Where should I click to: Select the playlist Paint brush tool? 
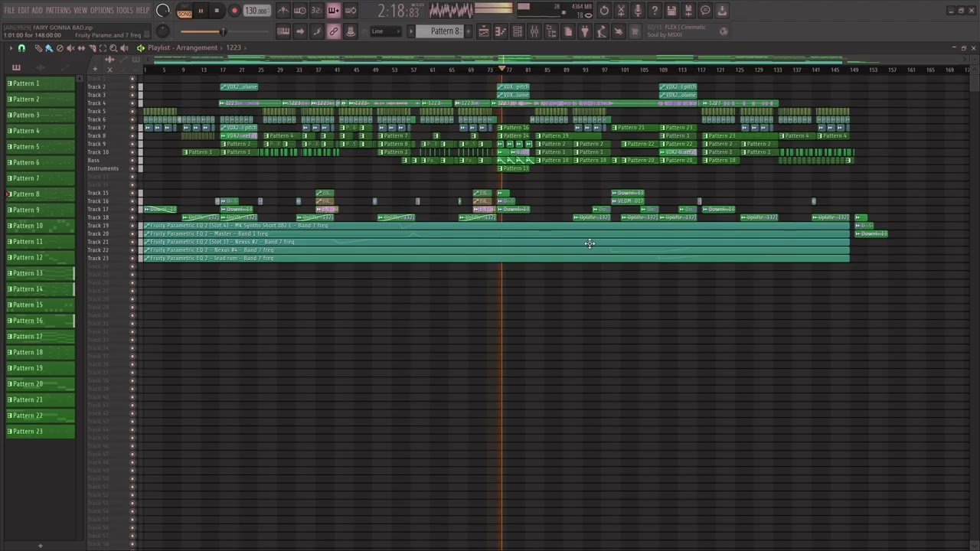(x=49, y=48)
